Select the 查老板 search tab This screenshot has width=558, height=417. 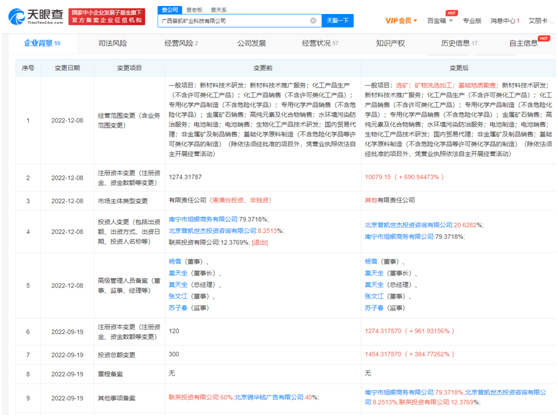(x=194, y=10)
